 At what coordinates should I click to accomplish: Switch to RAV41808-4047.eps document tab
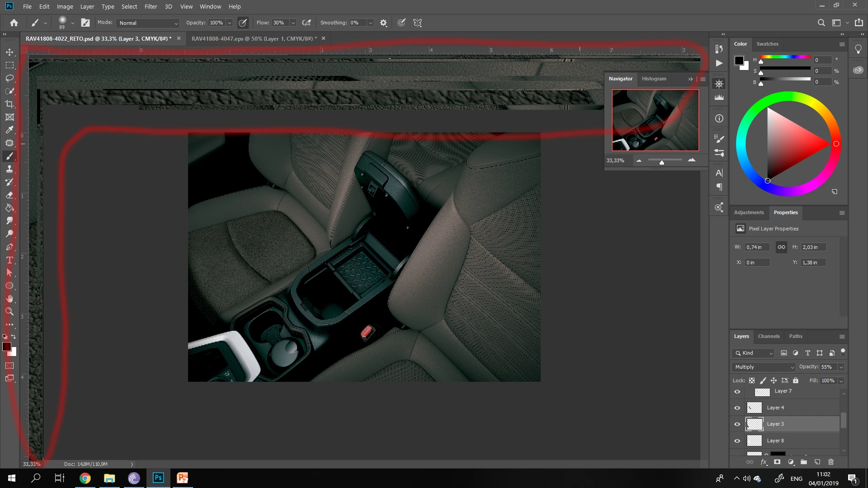[x=254, y=38]
